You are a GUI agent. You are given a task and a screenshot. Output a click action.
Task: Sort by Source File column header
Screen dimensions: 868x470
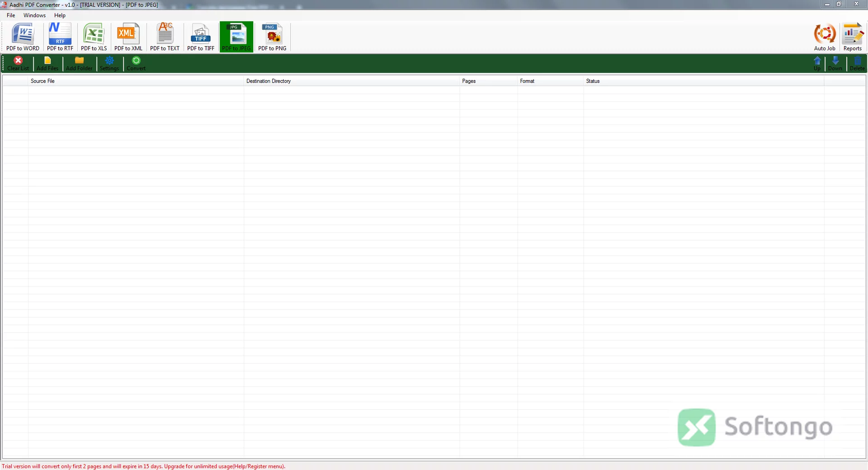click(136, 81)
